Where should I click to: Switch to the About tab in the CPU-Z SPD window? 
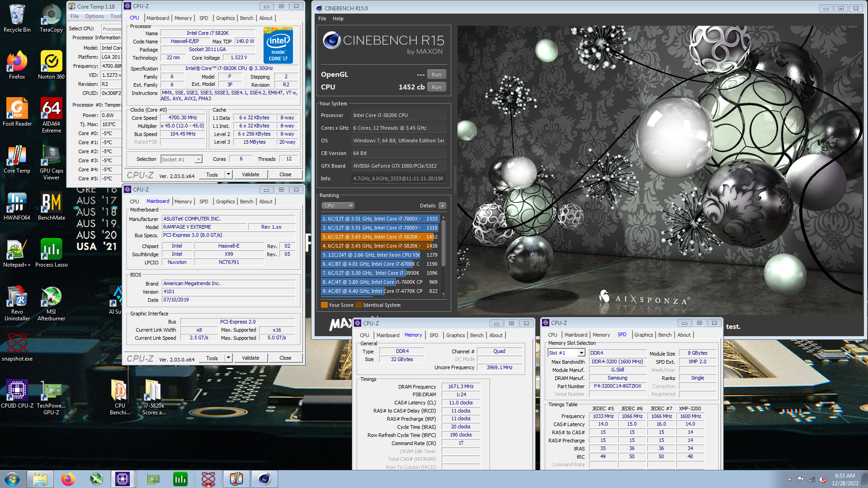tap(684, 335)
